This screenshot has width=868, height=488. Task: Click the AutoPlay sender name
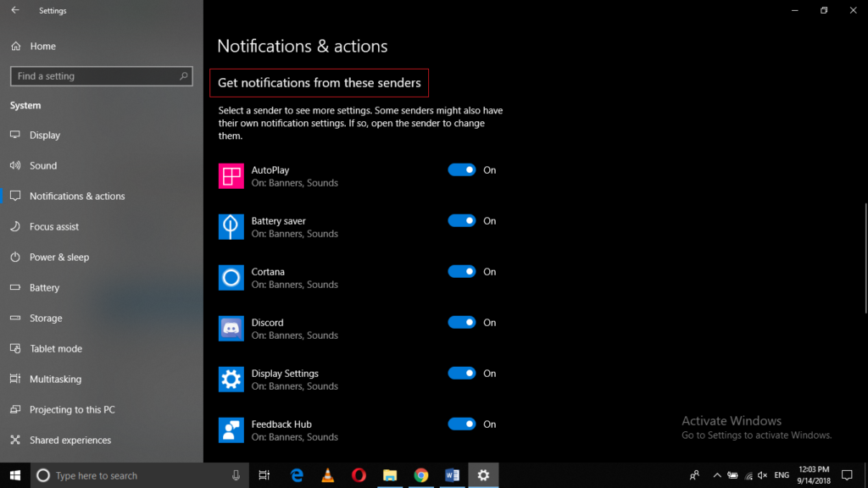click(270, 169)
